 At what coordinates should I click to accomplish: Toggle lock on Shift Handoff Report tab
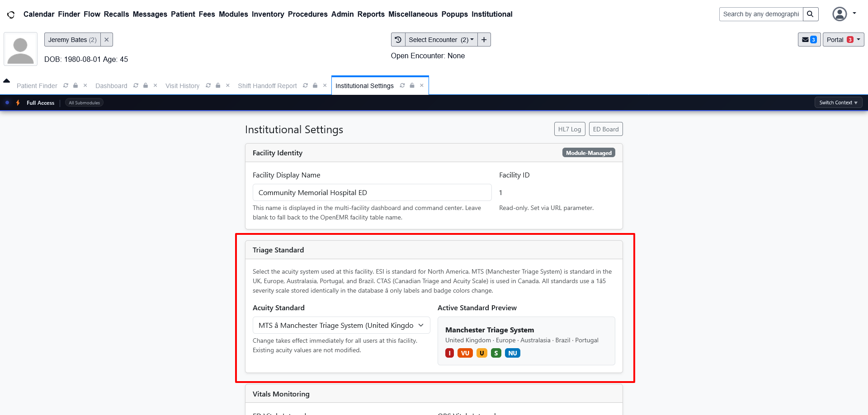click(315, 85)
